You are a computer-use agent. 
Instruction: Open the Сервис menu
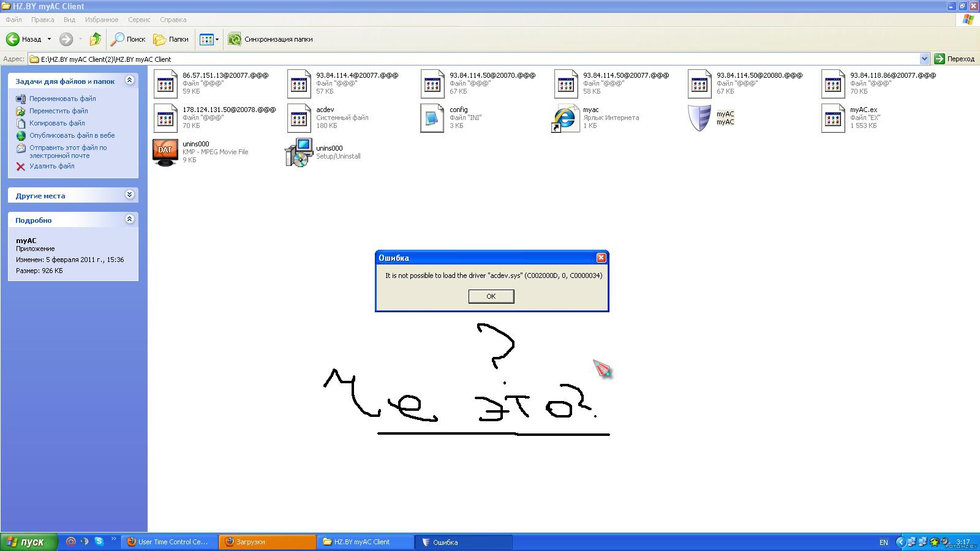(x=140, y=20)
